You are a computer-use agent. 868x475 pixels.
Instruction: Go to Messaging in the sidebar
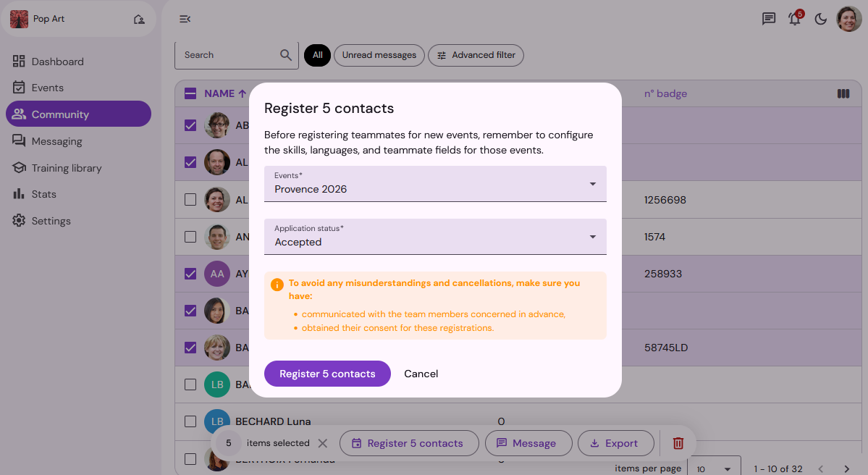pos(56,141)
